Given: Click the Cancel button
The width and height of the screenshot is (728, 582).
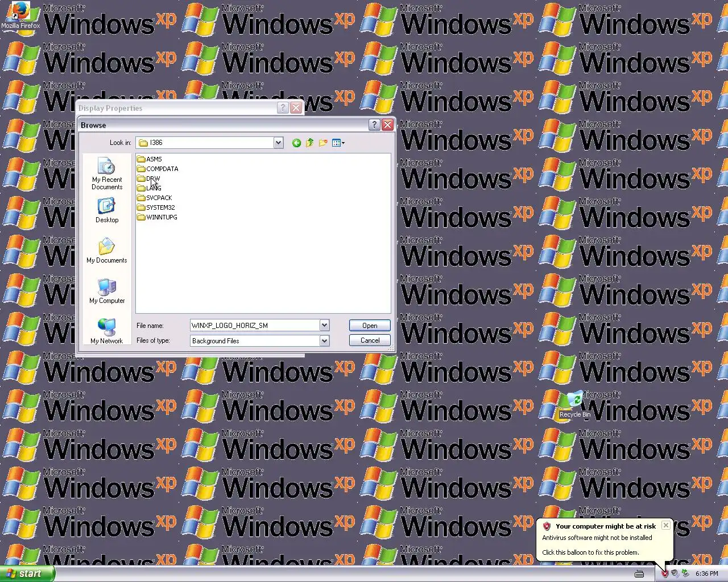Looking at the screenshot, I should tap(370, 340).
